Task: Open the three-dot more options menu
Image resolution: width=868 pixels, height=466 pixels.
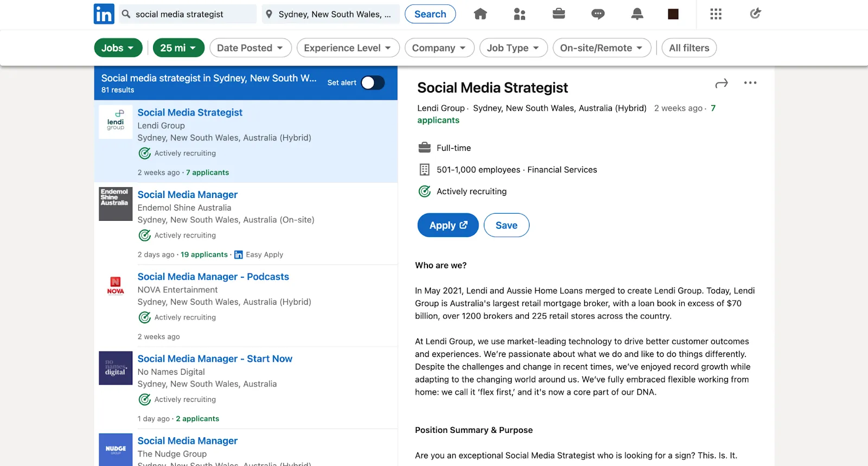Action: pos(750,83)
